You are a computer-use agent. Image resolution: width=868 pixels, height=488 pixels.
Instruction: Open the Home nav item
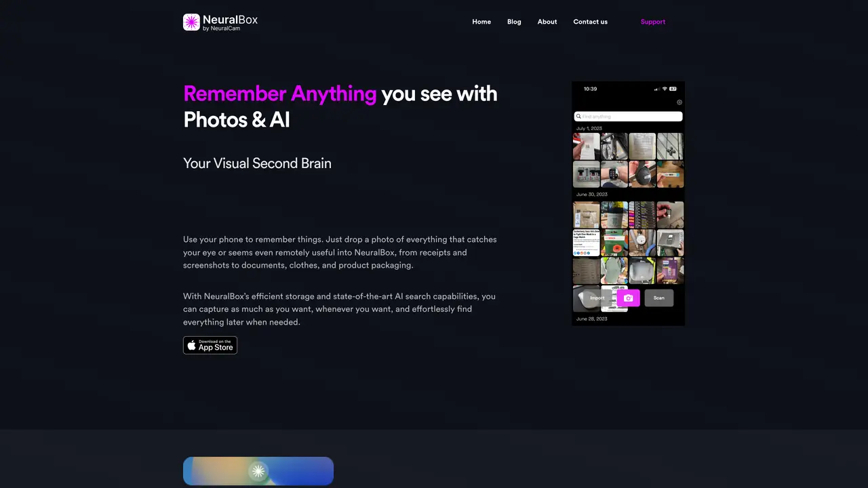click(481, 22)
